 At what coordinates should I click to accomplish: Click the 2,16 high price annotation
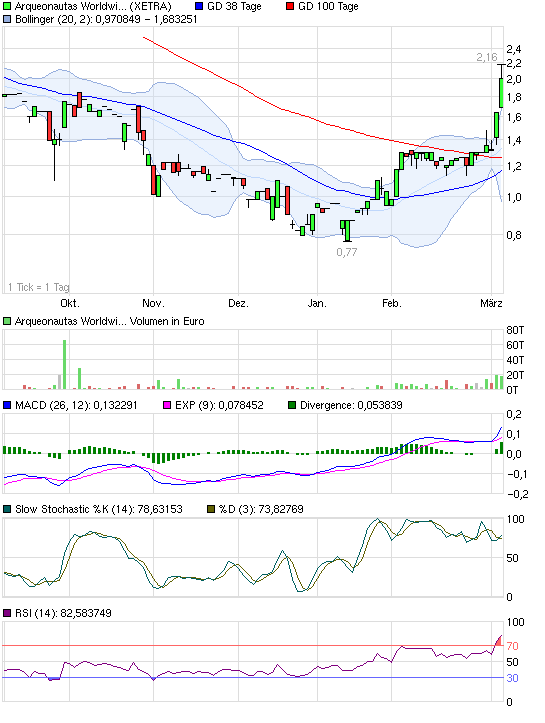(487, 57)
